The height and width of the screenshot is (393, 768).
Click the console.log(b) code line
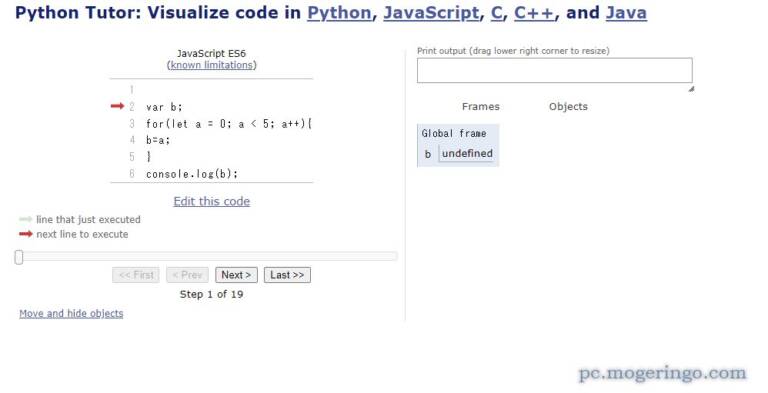[x=192, y=174]
